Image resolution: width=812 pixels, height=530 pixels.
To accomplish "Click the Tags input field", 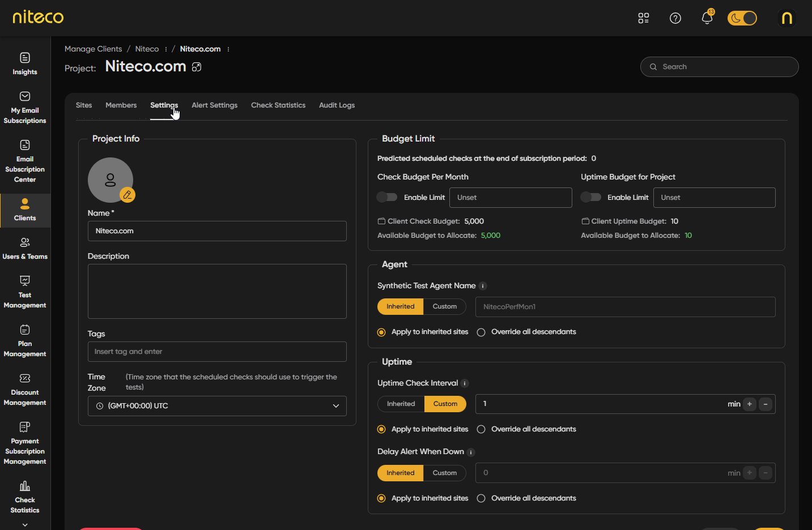I will [217, 352].
